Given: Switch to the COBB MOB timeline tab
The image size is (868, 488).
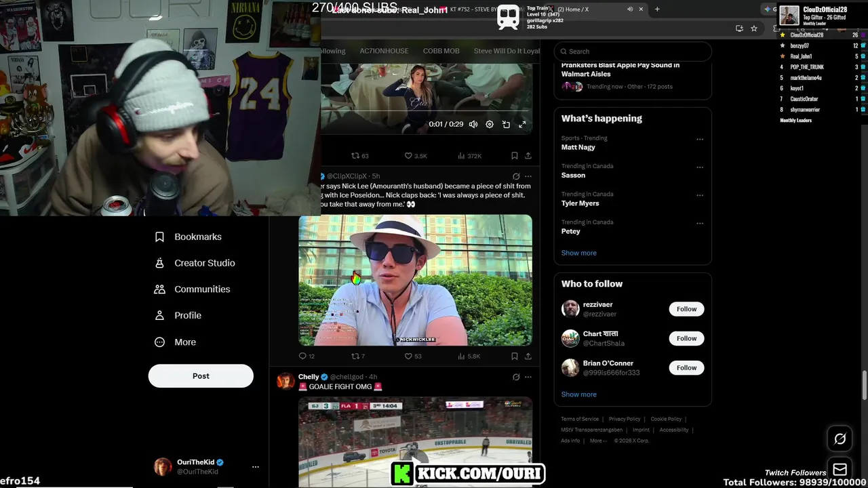Looking at the screenshot, I should [x=441, y=51].
